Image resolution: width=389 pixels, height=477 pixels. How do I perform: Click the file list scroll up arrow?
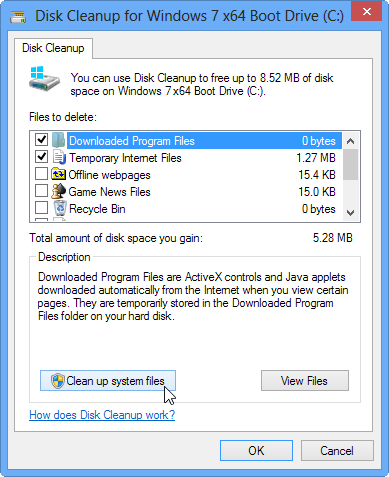[x=350, y=141]
